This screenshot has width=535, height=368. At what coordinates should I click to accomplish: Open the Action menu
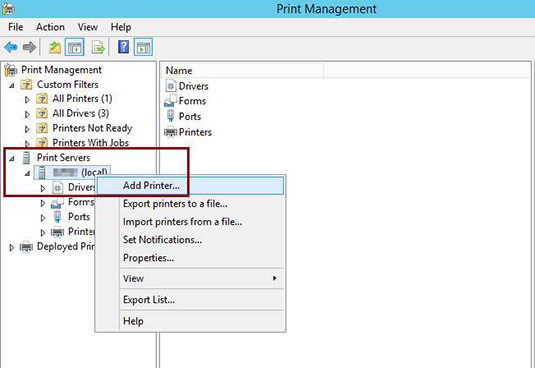(50, 27)
